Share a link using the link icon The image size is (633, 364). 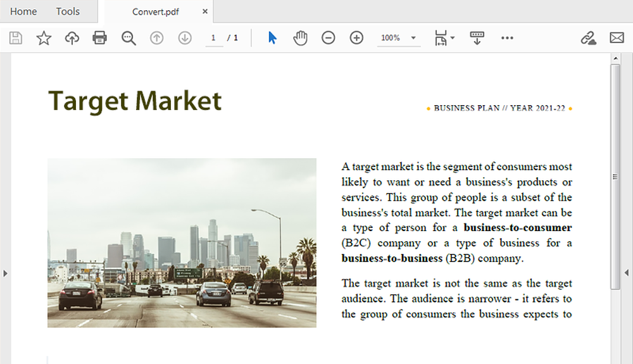pyautogui.click(x=588, y=38)
